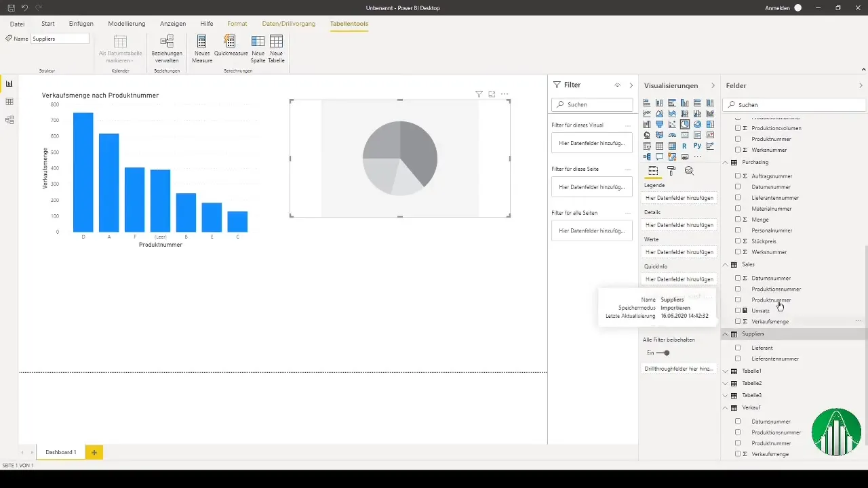Switch to Daten/Drillvorgang tab

[x=289, y=24]
